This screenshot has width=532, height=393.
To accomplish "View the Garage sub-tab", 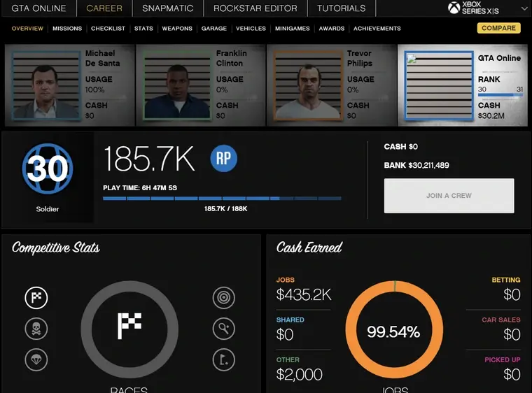I will (x=214, y=29).
